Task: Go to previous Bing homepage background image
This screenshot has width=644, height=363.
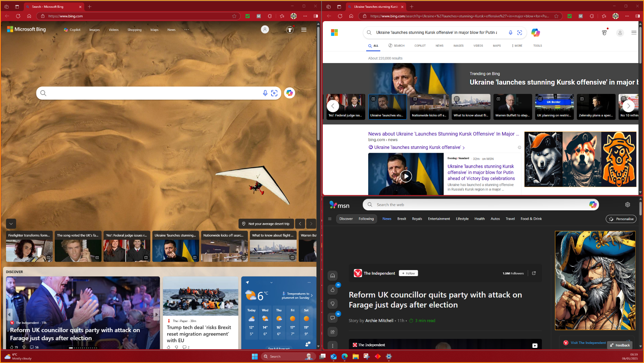Action: pyautogui.click(x=300, y=224)
